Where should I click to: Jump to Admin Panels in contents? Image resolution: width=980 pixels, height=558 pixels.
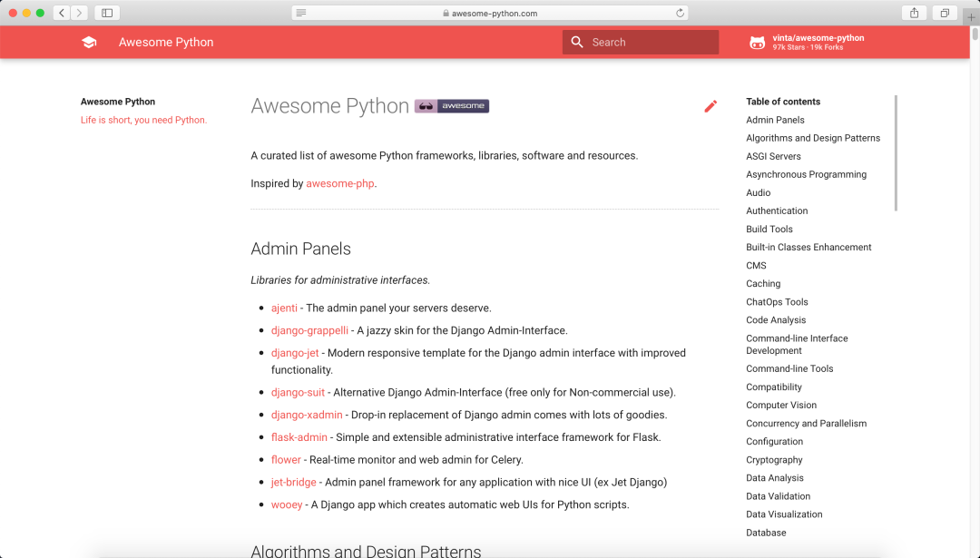click(x=775, y=120)
